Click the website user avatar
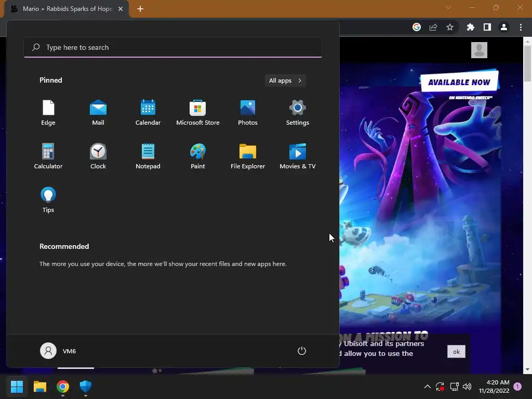Viewport: 532px width, 399px height. coord(479,50)
